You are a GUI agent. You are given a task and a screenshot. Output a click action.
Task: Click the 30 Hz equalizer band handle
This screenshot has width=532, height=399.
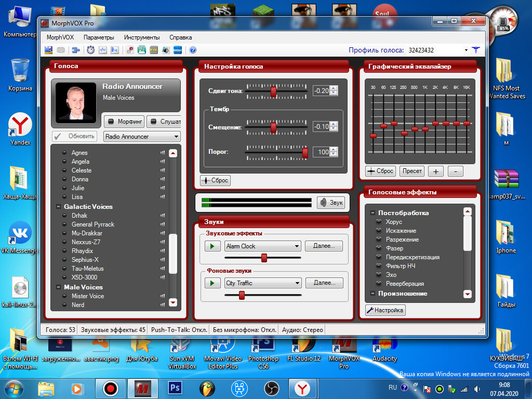tap(373, 136)
